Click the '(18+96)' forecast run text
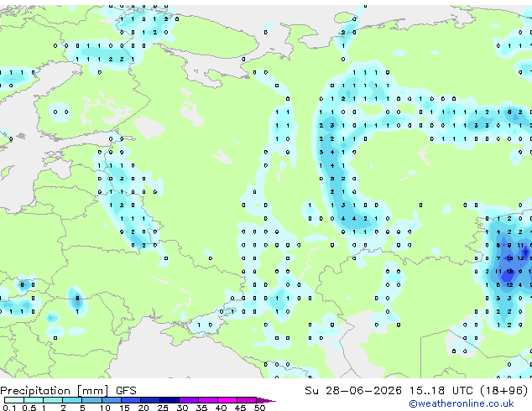 503,391
